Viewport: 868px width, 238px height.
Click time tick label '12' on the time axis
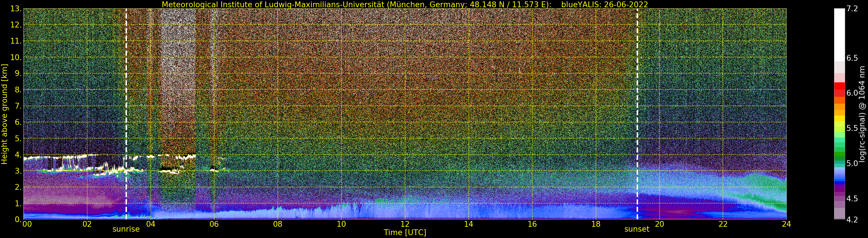point(405,224)
